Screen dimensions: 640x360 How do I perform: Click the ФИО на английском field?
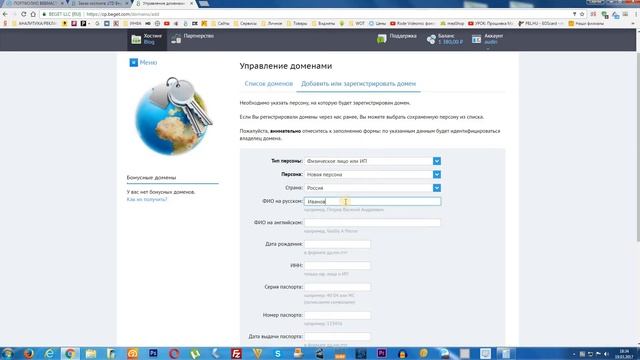click(372, 223)
